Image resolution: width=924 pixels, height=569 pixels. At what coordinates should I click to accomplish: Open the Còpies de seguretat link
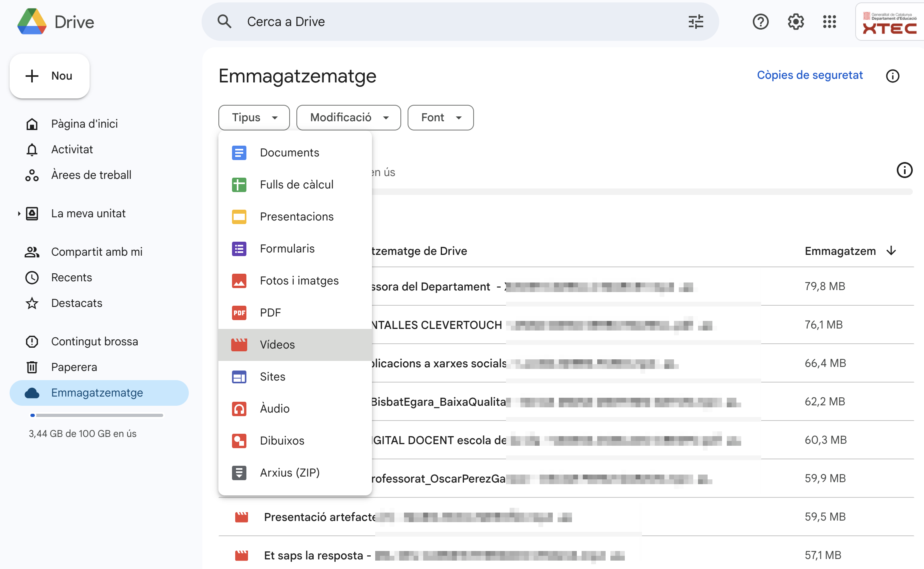pyautogui.click(x=810, y=75)
